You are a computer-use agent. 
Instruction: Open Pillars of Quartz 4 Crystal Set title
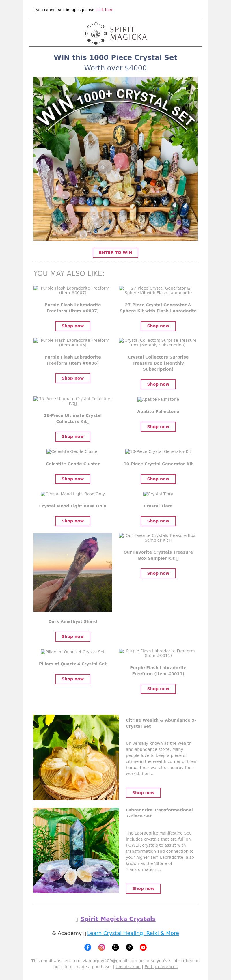(x=73, y=664)
